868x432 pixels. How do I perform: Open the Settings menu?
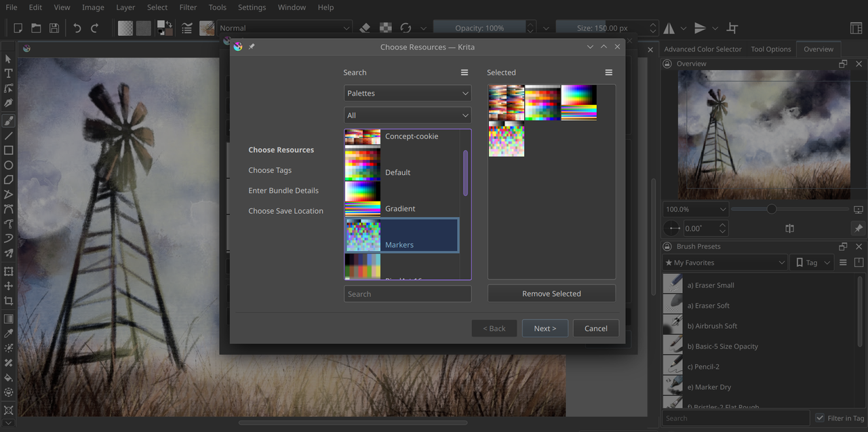pyautogui.click(x=252, y=7)
